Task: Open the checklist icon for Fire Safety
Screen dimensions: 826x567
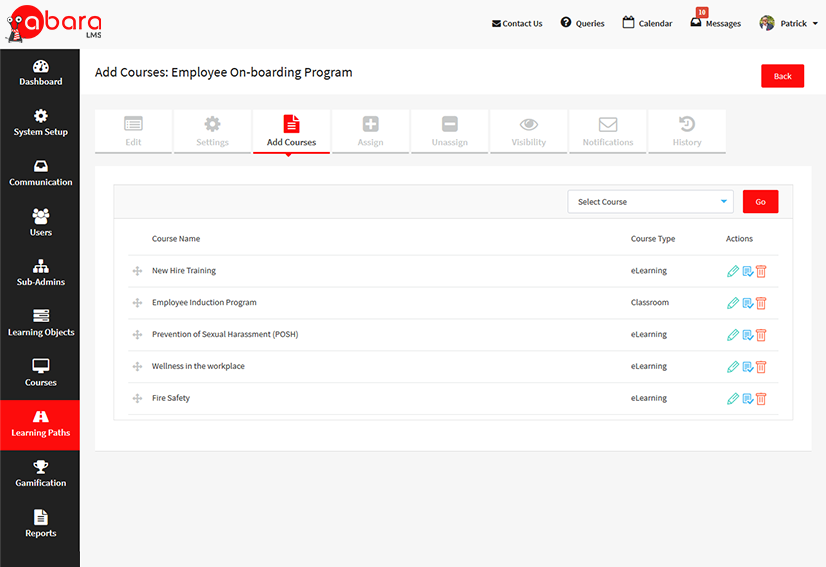Action: click(x=748, y=399)
